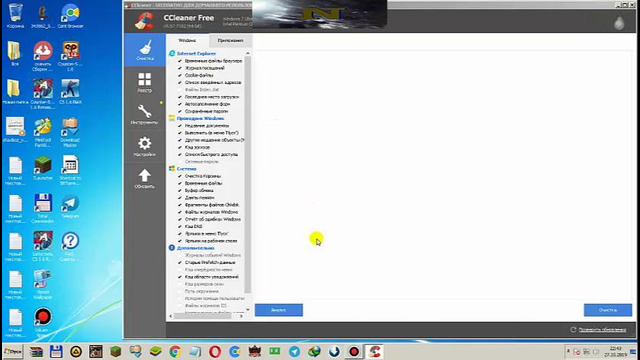640x360 pixels.
Task: Click the Проверить обновления link
Action: click(602, 329)
